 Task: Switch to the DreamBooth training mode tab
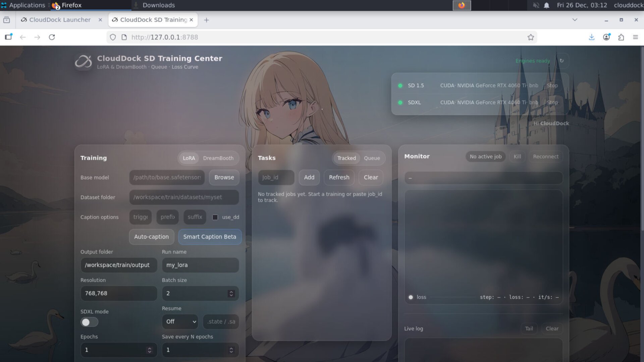click(x=218, y=158)
